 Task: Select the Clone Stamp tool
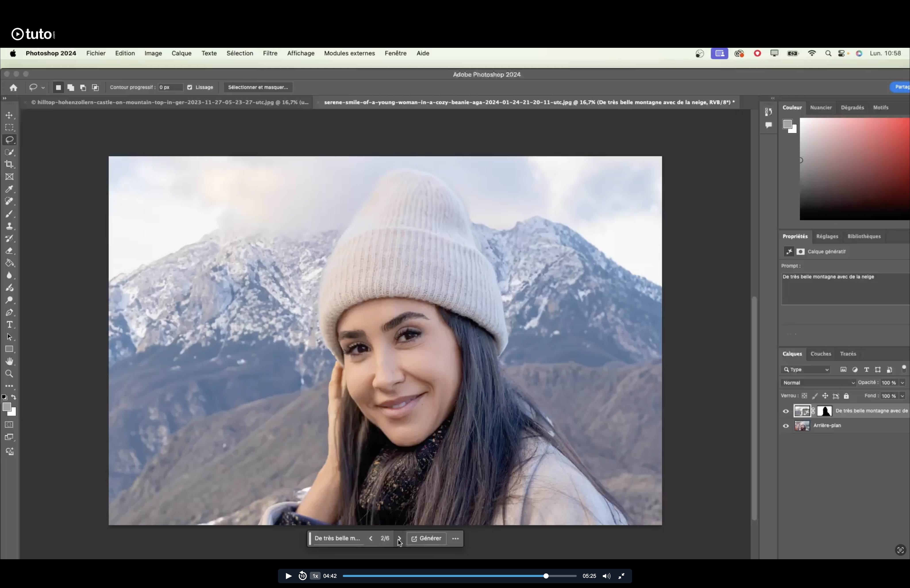(9, 226)
